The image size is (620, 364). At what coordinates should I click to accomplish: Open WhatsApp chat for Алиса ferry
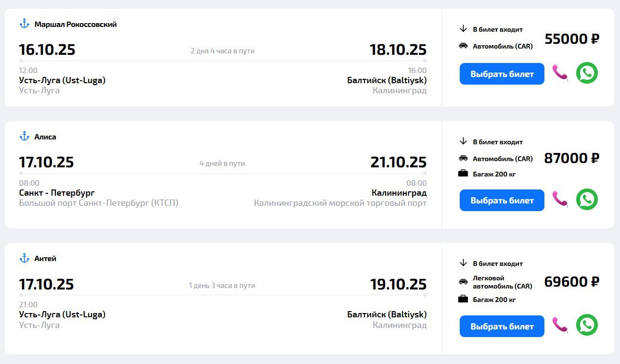click(587, 200)
